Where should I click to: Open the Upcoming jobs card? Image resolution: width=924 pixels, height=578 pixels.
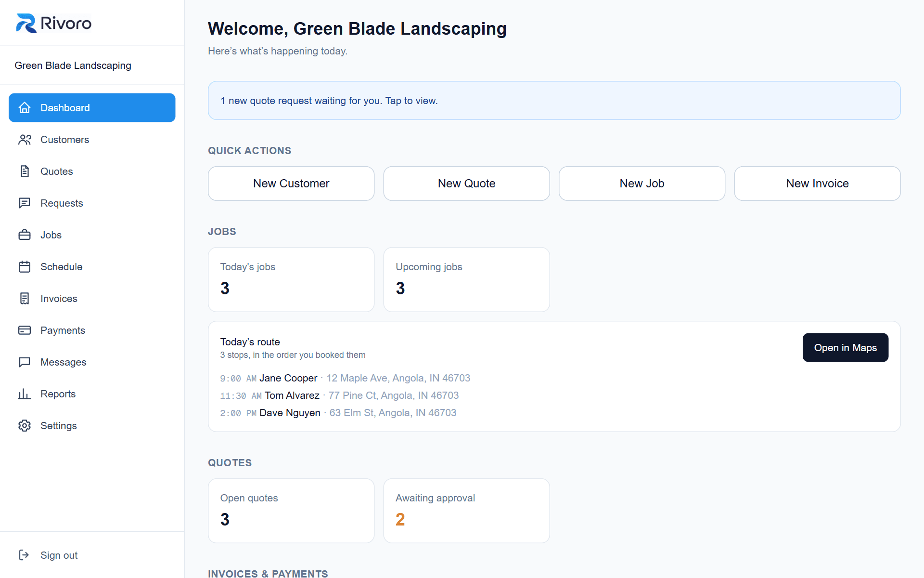[466, 279]
